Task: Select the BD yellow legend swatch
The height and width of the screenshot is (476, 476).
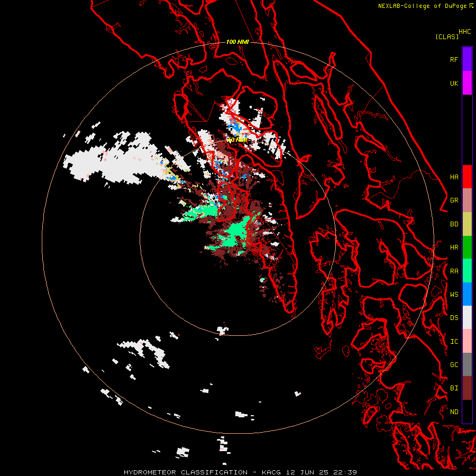Action: click(x=467, y=224)
